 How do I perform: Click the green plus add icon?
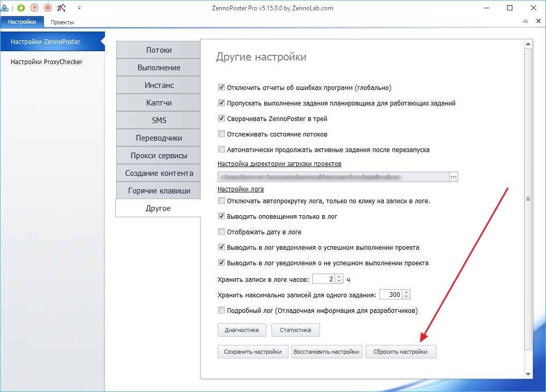pos(21,8)
